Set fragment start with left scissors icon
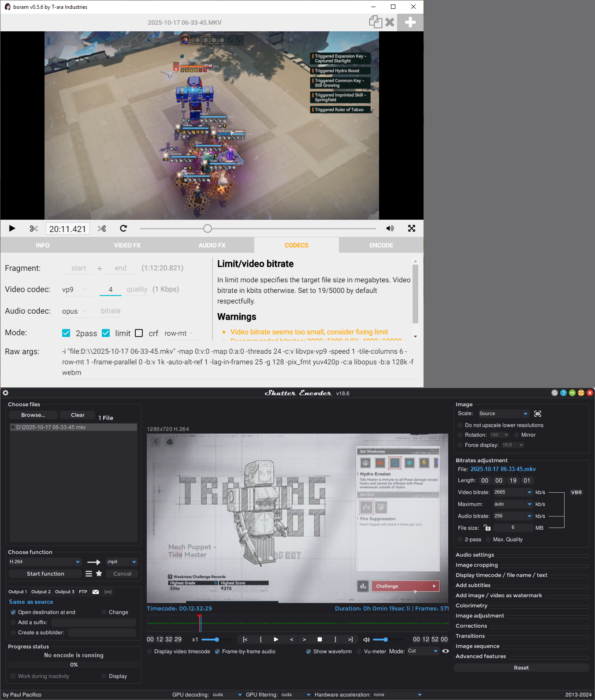The width and height of the screenshot is (595, 700). (34, 228)
